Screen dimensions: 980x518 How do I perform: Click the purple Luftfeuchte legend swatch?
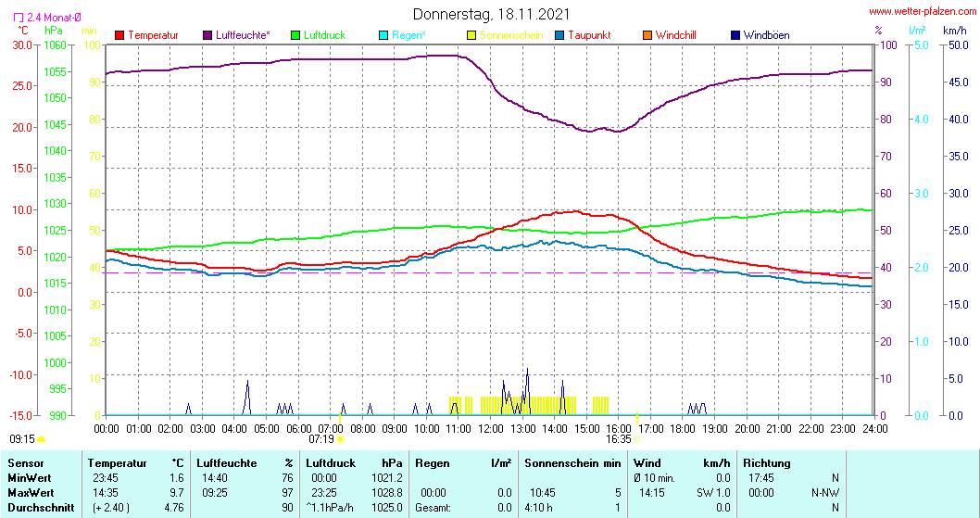coord(207,35)
